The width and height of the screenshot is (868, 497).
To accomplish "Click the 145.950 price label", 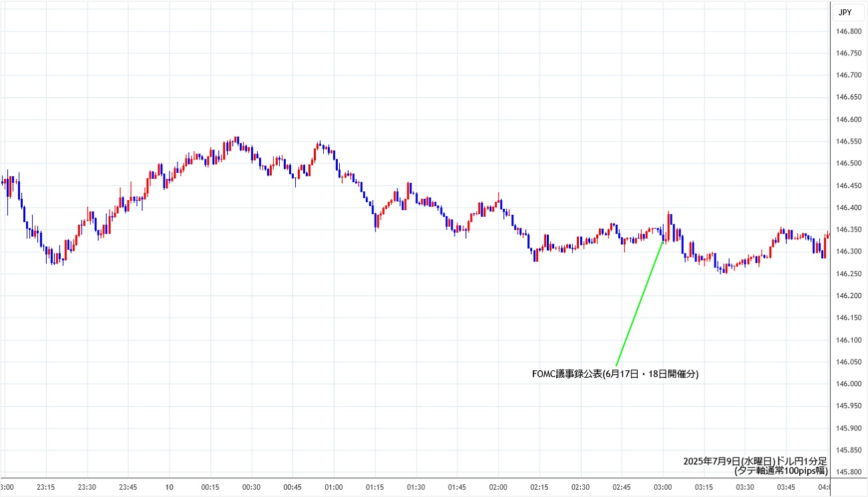I will pyautogui.click(x=848, y=406).
